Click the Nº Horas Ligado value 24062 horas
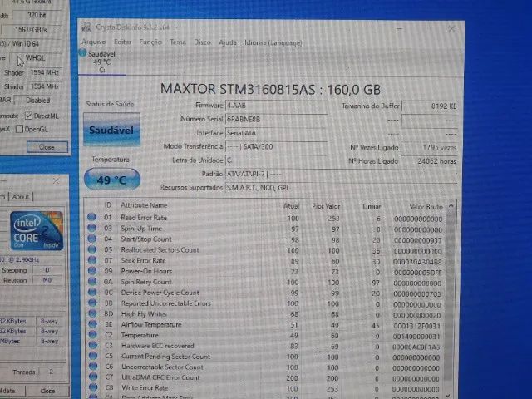The image size is (532, 399). 430,161
